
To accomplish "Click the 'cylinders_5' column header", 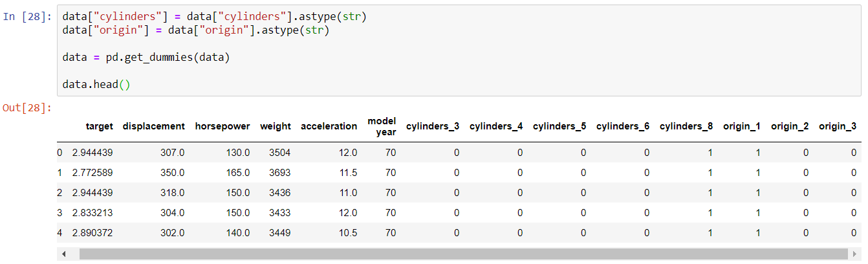I will click(x=559, y=126).
